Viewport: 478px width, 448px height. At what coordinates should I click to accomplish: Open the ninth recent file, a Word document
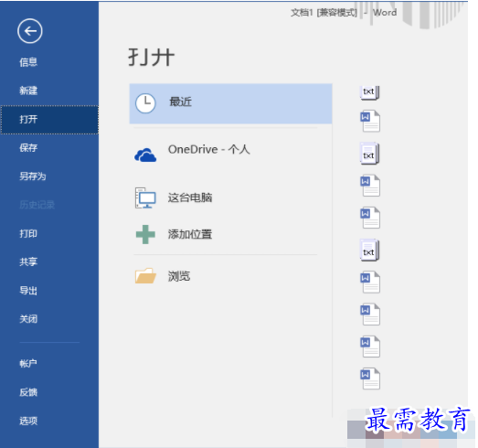[x=370, y=347]
